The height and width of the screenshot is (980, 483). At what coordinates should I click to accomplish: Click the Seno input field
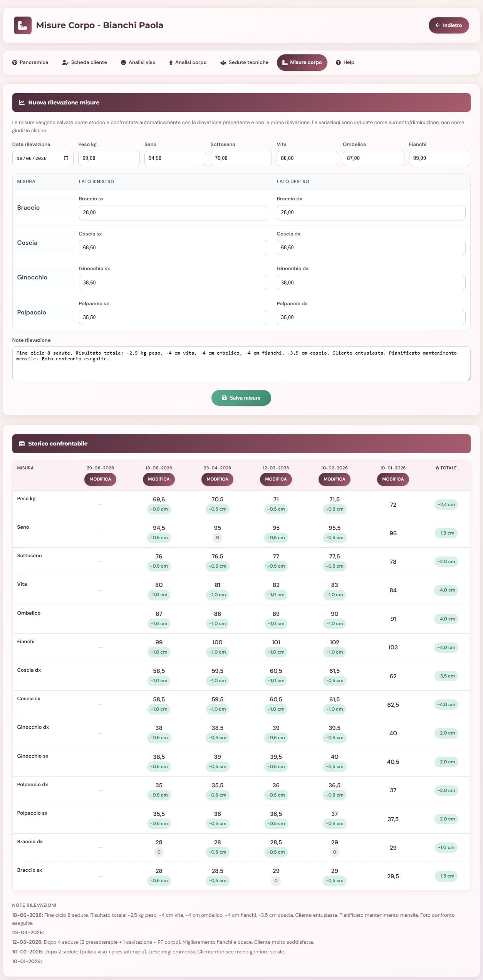[x=175, y=158]
